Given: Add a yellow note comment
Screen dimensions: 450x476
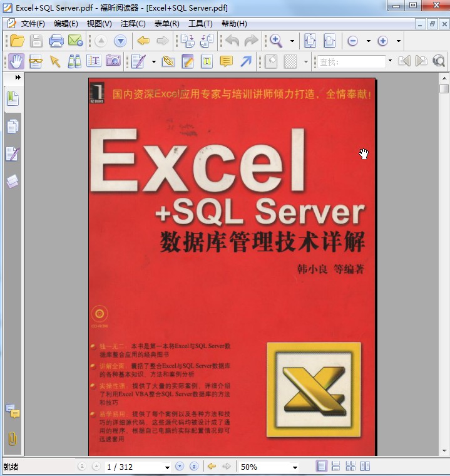Looking at the screenshot, I should (x=226, y=61).
